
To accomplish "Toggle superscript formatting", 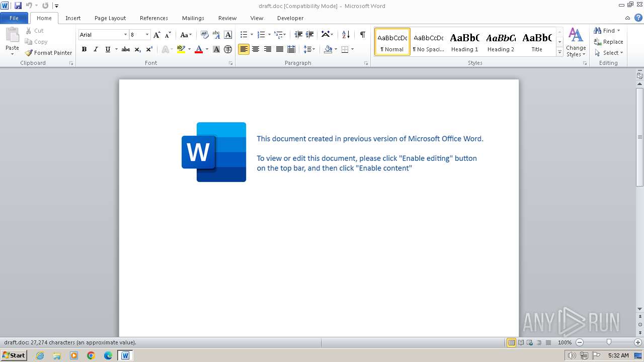I will (x=149, y=49).
